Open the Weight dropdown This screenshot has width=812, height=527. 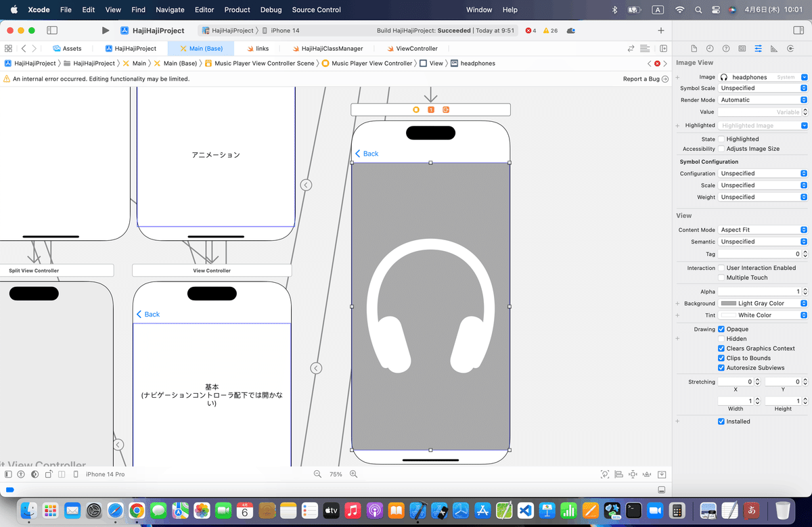point(763,198)
